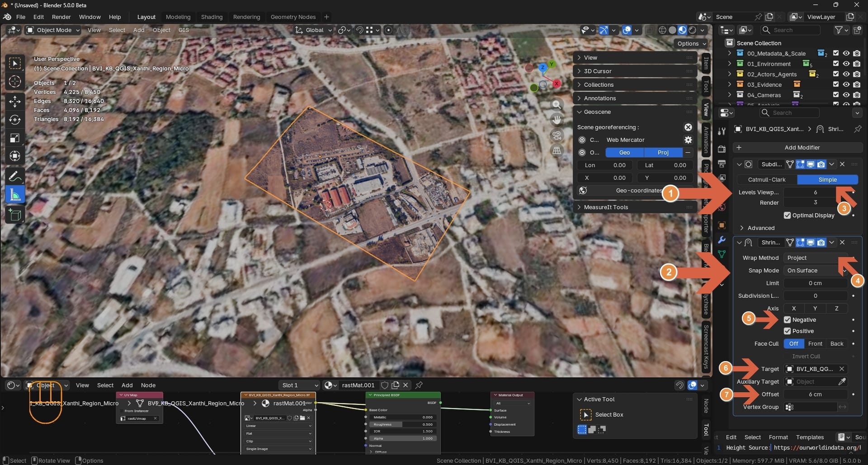Select the Cursor tool in viewport toolbar
This screenshot has width=868, height=465.
coord(15,81)
